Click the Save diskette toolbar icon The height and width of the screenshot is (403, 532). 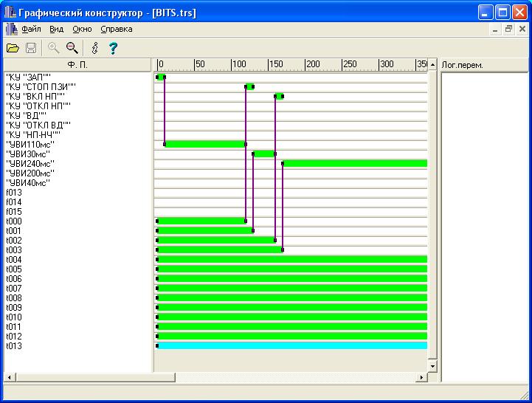(31, 48)
